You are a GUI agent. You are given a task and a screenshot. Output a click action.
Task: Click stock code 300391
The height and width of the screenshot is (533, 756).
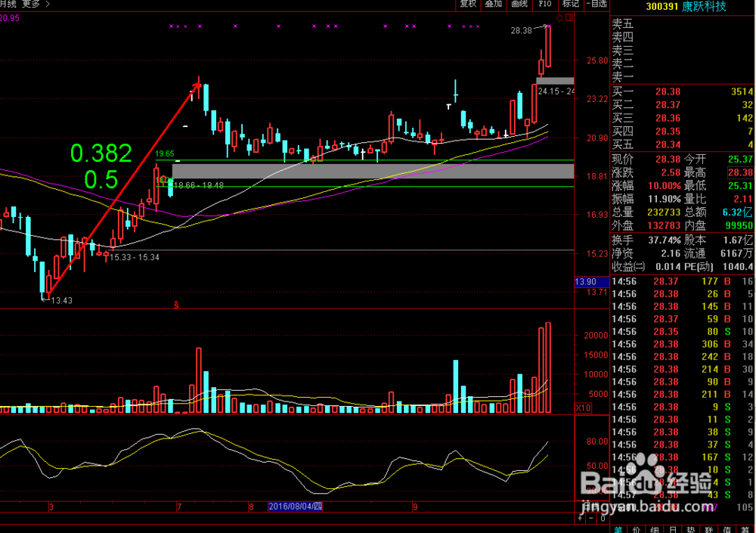click(x=662, y=6)
